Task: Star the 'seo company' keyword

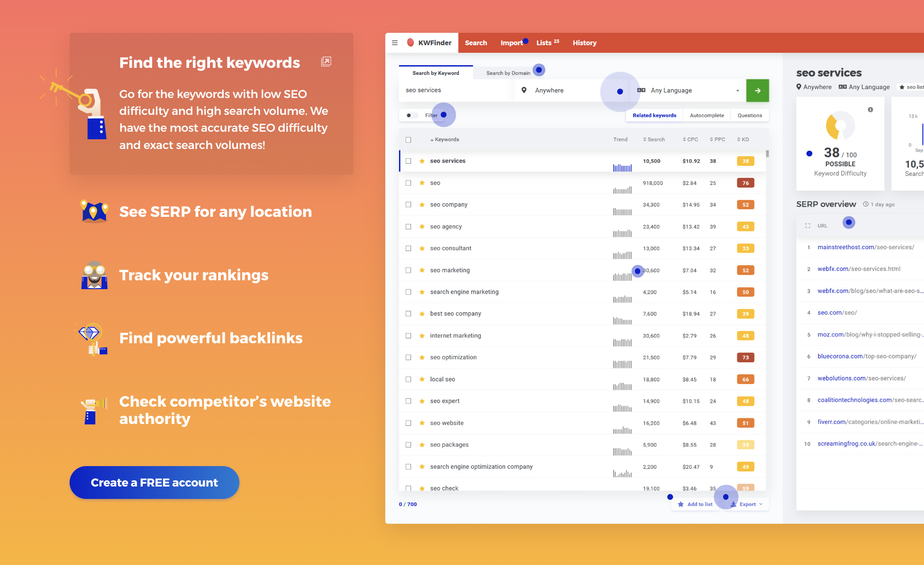Action: pyautogui.click(x=422, y=204)
